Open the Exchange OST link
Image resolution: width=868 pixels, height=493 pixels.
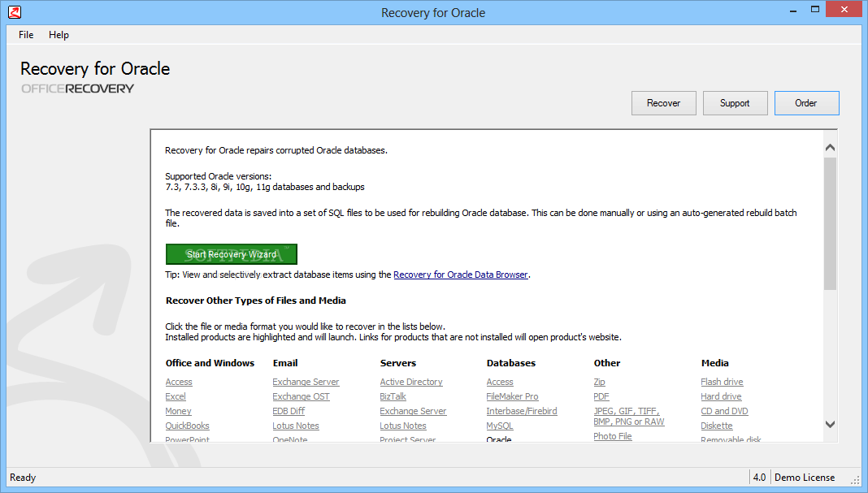tap(302, 396)
